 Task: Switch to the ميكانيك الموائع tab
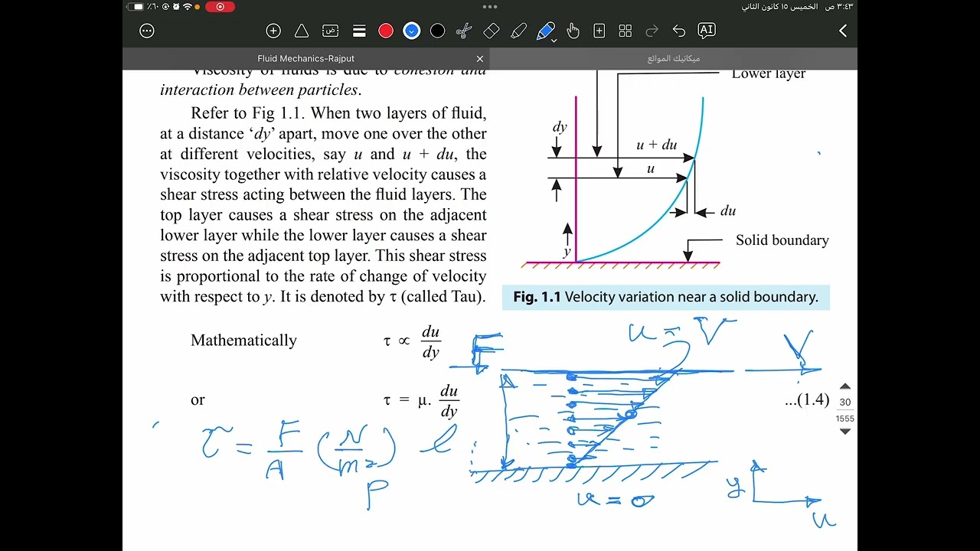674,58
